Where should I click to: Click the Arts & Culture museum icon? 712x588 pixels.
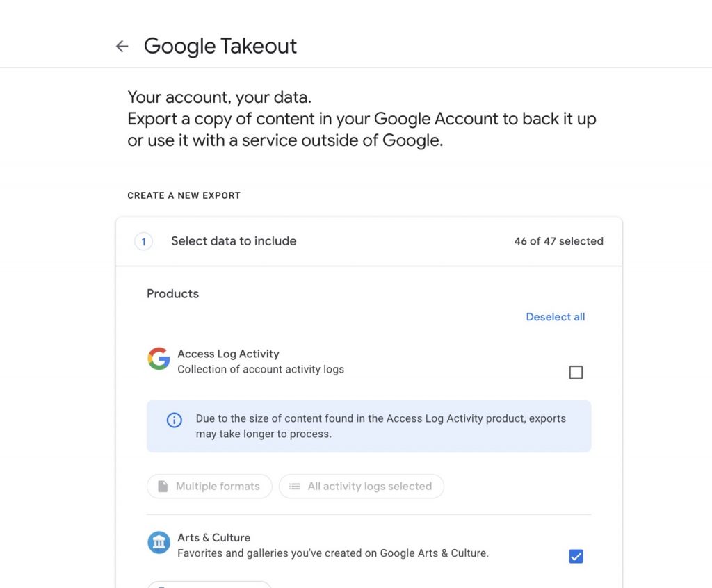tap(159, 542)
